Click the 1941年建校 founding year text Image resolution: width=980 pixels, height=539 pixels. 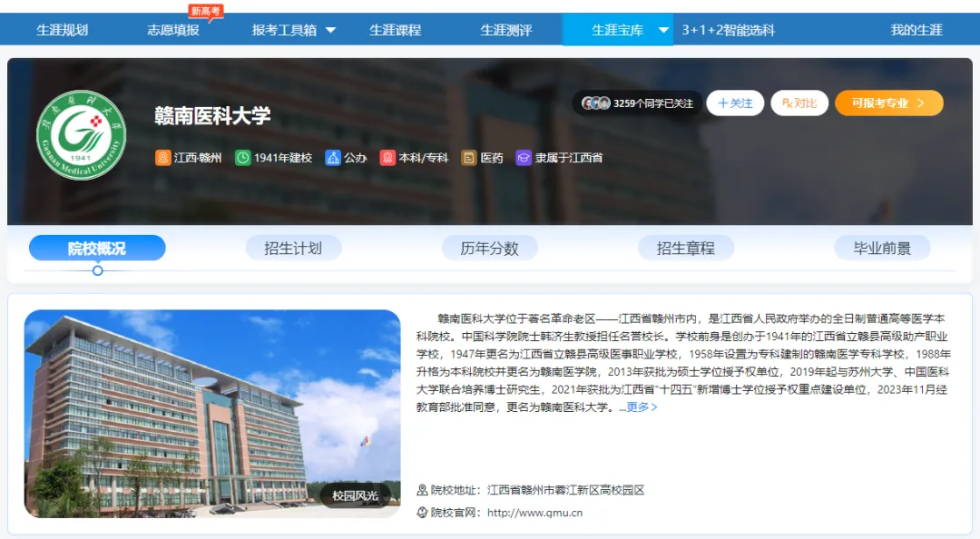coord(283,158)
